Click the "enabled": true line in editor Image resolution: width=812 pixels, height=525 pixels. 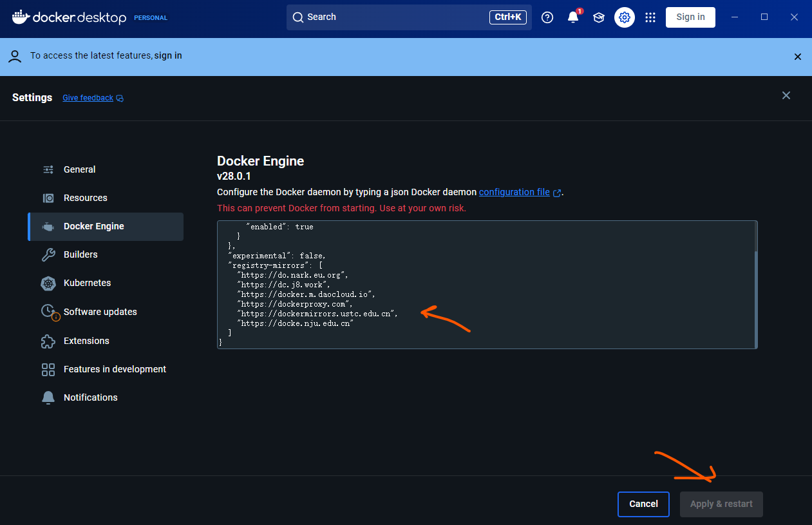[279, 227]
